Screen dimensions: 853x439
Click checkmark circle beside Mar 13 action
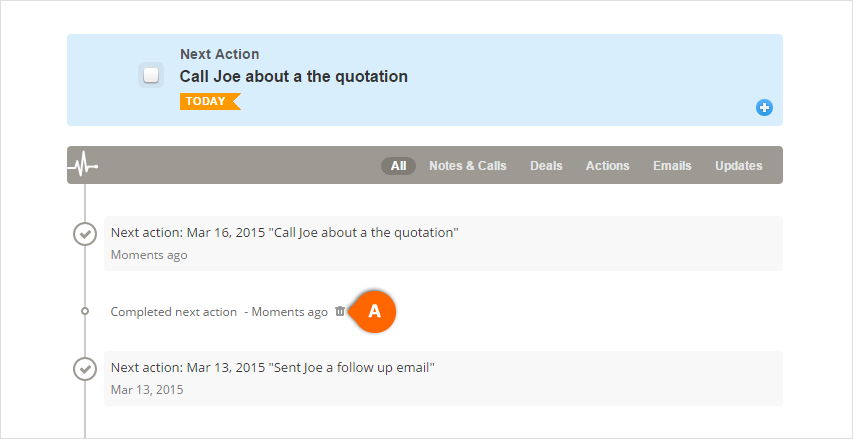pos(85,369)
